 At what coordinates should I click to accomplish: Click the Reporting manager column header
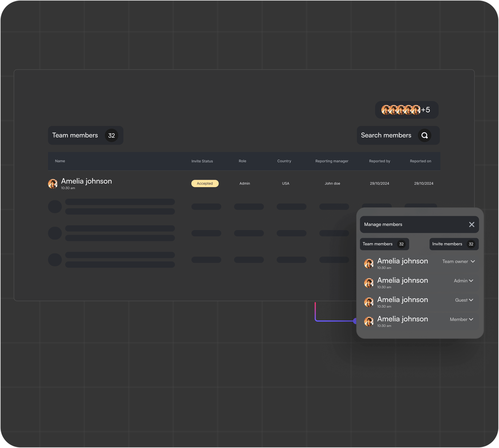tap(332, 161)
